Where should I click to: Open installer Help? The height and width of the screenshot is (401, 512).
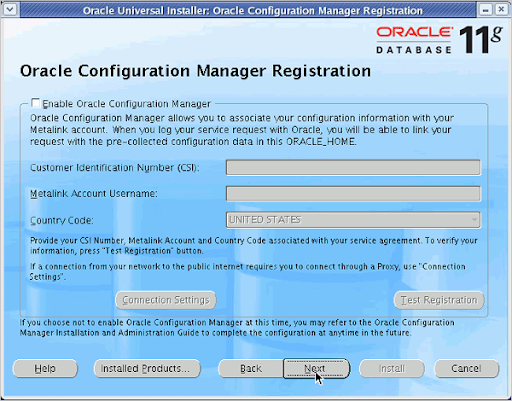click(x=45, y=368)
